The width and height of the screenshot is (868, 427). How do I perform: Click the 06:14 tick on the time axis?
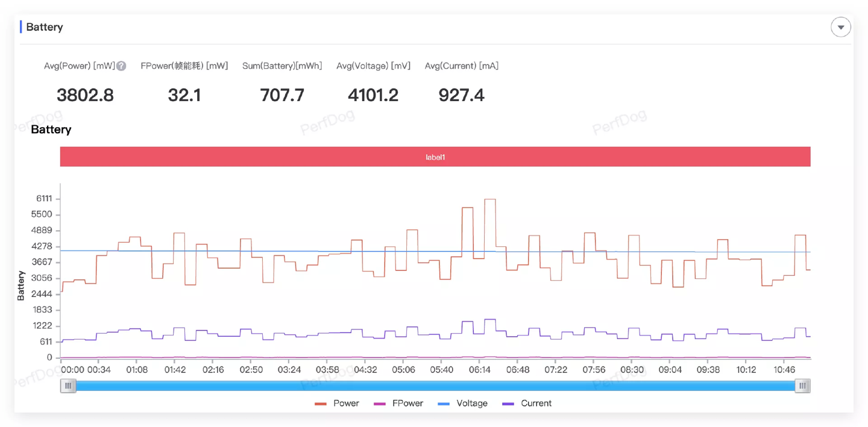(x=480, y=369)
